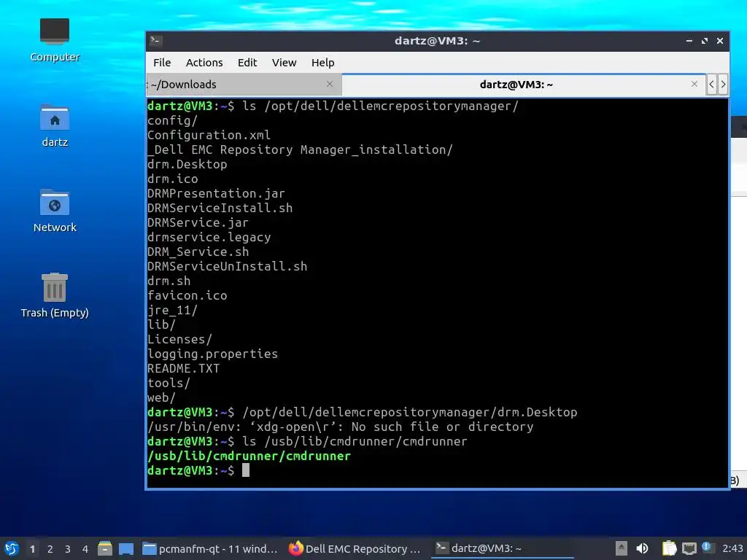
Task: Switch to workspace 1 in the panel
Action: click(x=32, y=549)
